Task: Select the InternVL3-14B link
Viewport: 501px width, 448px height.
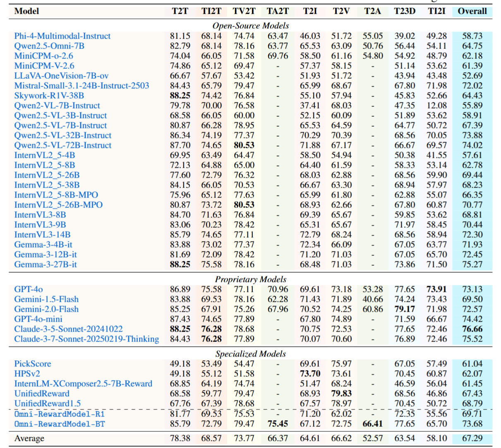Action: [x=42, y=235]
